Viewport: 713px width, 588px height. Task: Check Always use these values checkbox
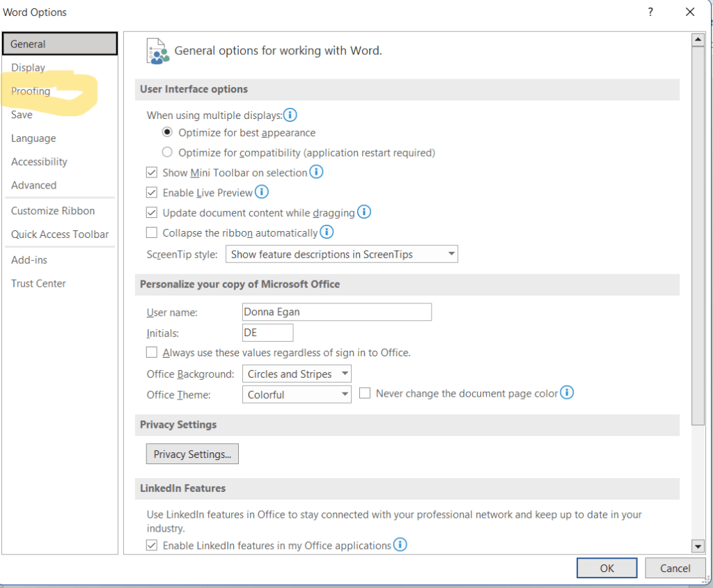tap(152, 353)
